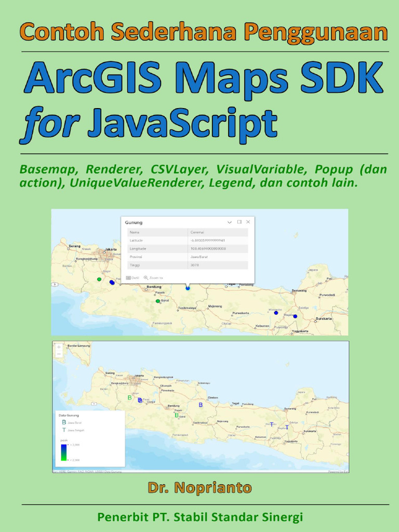Select the green mountain point near Bogor
The image size is (399, 532).
click(x=99, y=279)
